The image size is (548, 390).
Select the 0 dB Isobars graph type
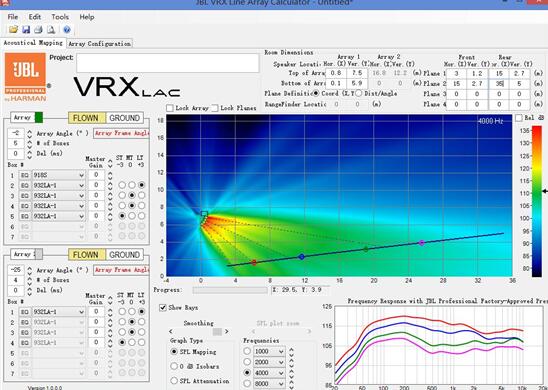pyautogui.click(x=174, y=366)
